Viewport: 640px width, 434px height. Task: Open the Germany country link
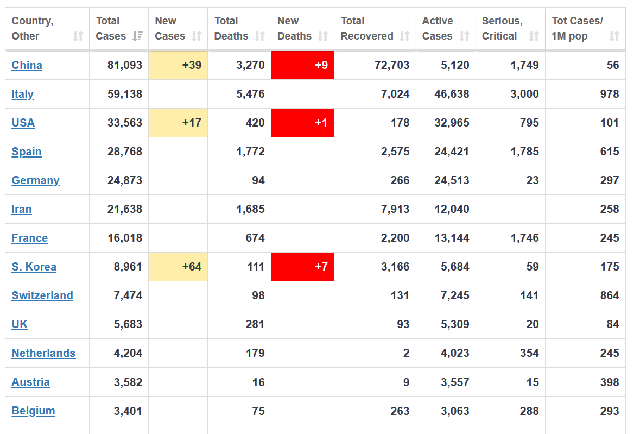(36, 180)
